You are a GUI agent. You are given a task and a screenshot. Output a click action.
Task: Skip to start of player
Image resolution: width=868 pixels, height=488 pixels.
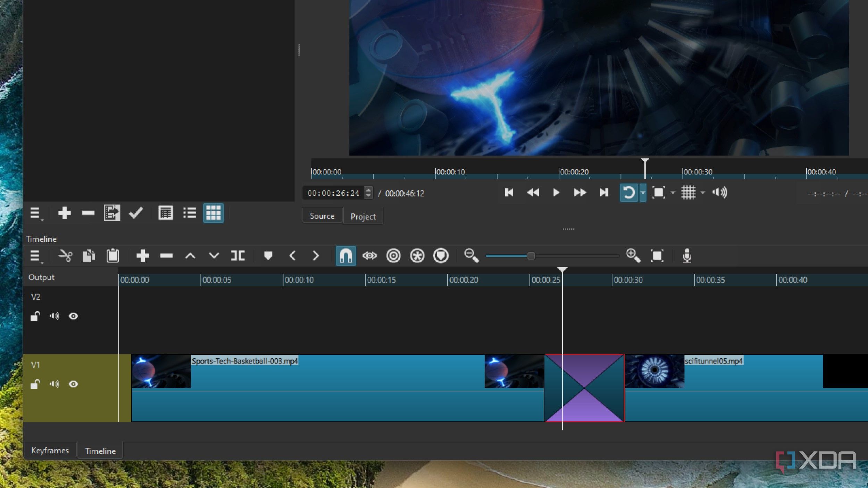[509, 192]
